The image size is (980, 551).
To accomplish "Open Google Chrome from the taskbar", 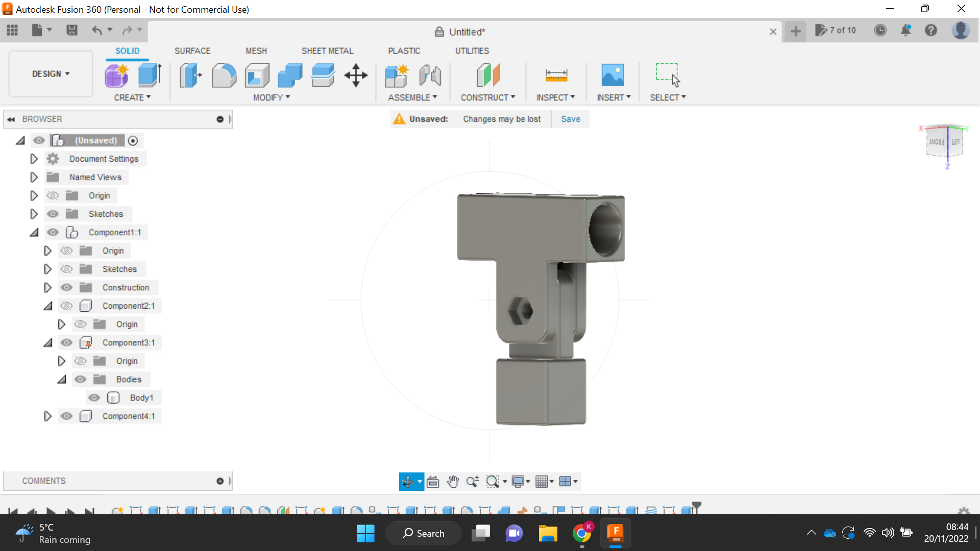I will pos(582,533).
